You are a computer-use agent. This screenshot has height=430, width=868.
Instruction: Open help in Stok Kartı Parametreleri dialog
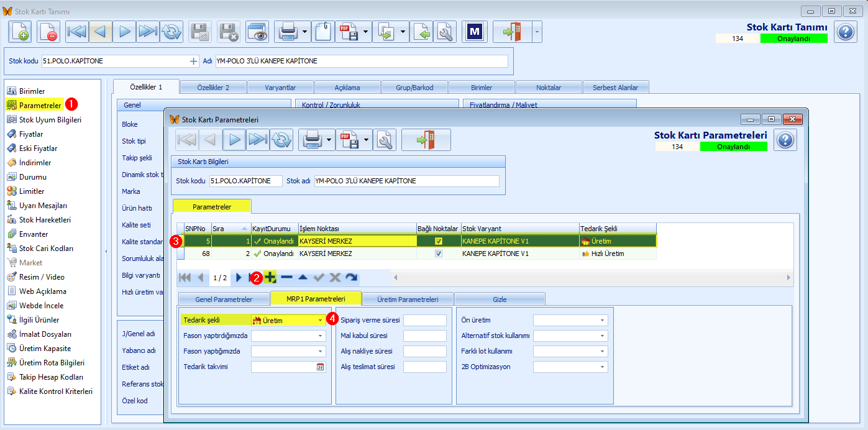786,140
